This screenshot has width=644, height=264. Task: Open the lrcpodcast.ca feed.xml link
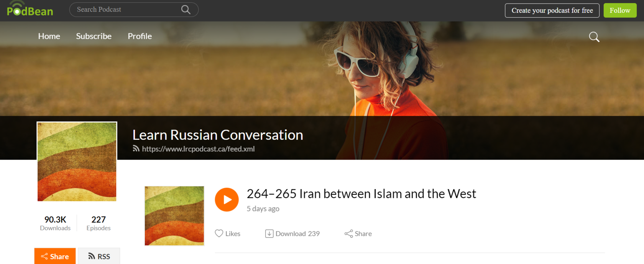(198, 149)
